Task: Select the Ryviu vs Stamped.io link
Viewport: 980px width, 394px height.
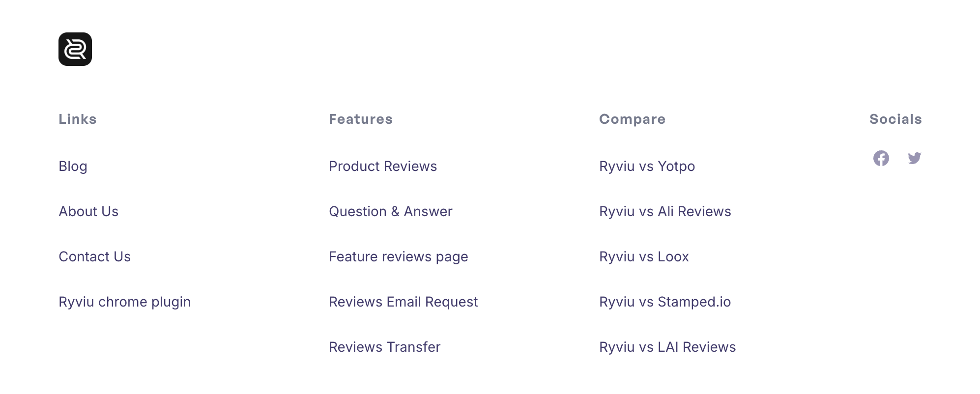Action: click(665, 302)
